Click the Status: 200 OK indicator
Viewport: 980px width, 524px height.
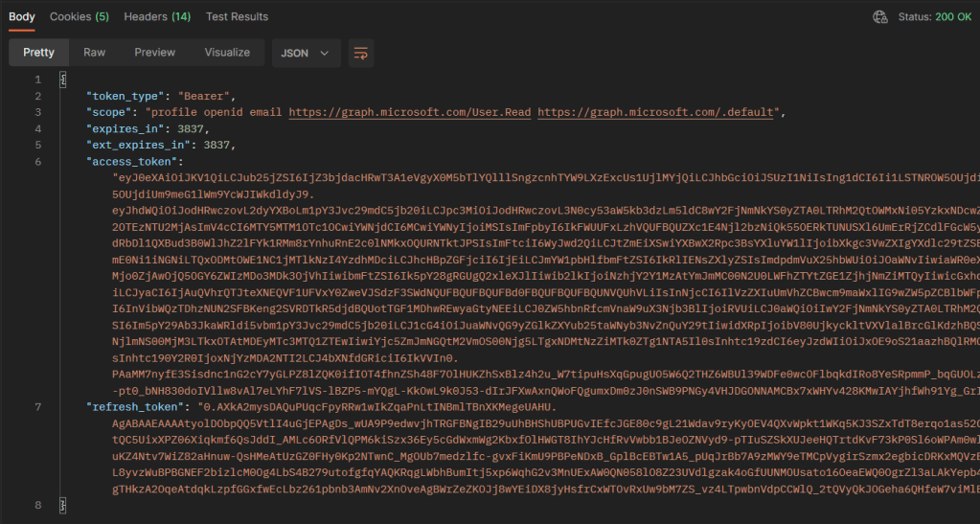tap(935, 17)
